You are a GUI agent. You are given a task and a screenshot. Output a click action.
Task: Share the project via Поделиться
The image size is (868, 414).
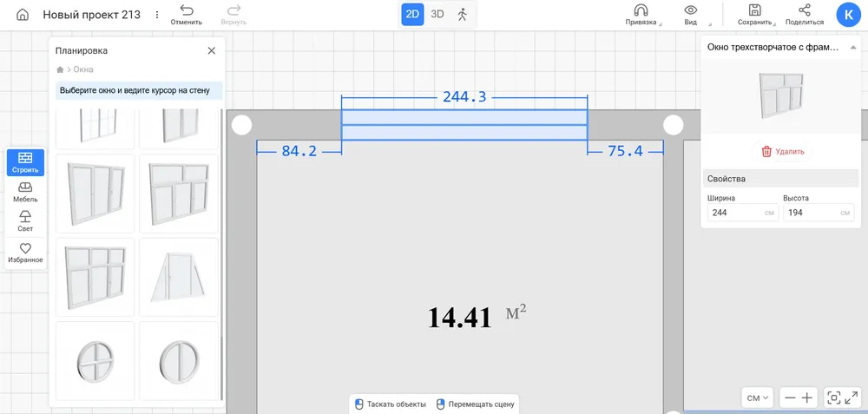tap(804, 15)
